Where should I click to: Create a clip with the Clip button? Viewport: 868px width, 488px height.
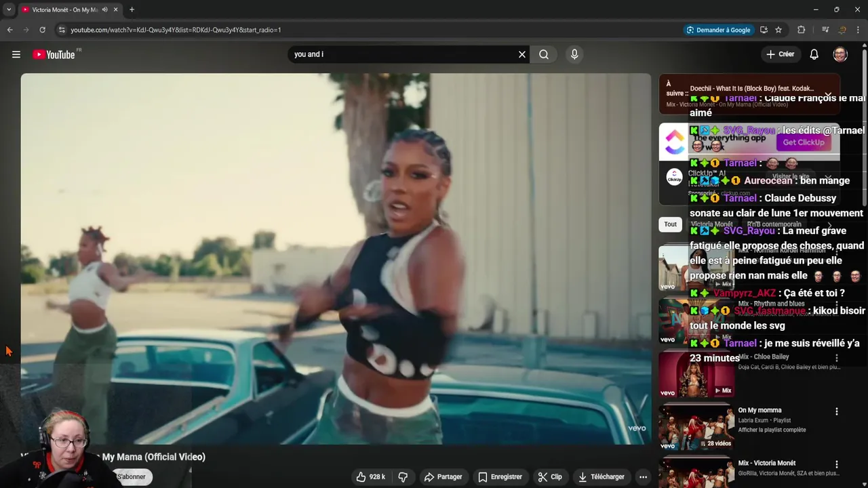pyautogui.click(x=550, y=477)
